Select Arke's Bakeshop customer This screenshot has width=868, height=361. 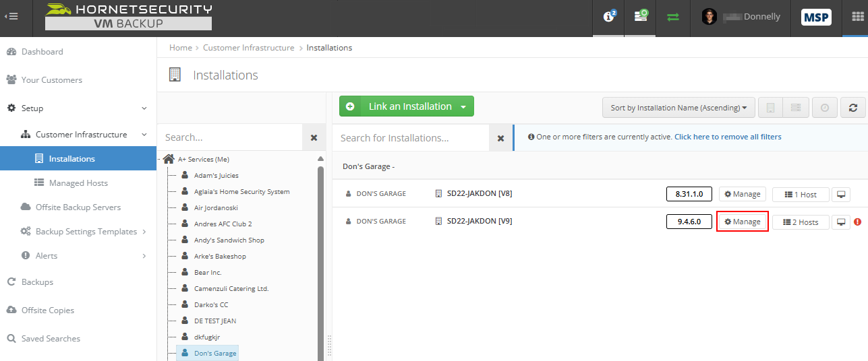[220, 256]
